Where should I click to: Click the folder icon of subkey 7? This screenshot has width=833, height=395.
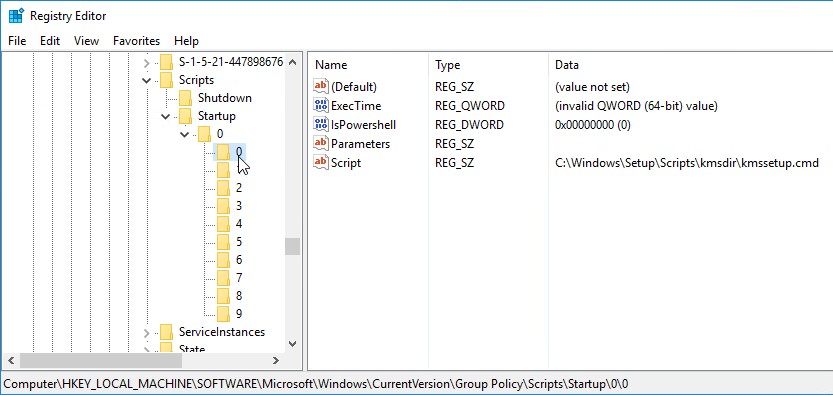click(223, 278)
